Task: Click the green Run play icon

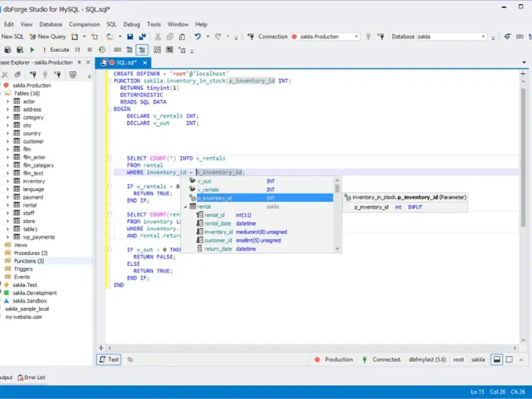Action: (x=32, y=50)
